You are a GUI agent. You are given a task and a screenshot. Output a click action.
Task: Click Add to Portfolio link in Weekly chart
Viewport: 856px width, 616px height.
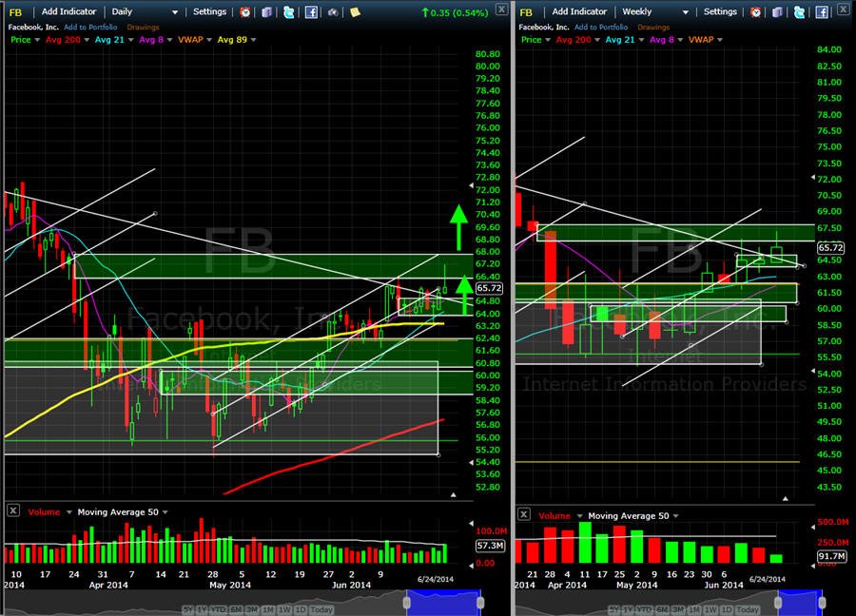click(x=601, y=27)
